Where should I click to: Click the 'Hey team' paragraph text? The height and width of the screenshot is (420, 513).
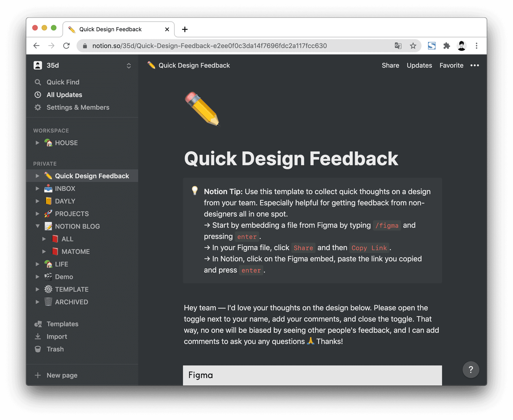(x=312, y=324)
